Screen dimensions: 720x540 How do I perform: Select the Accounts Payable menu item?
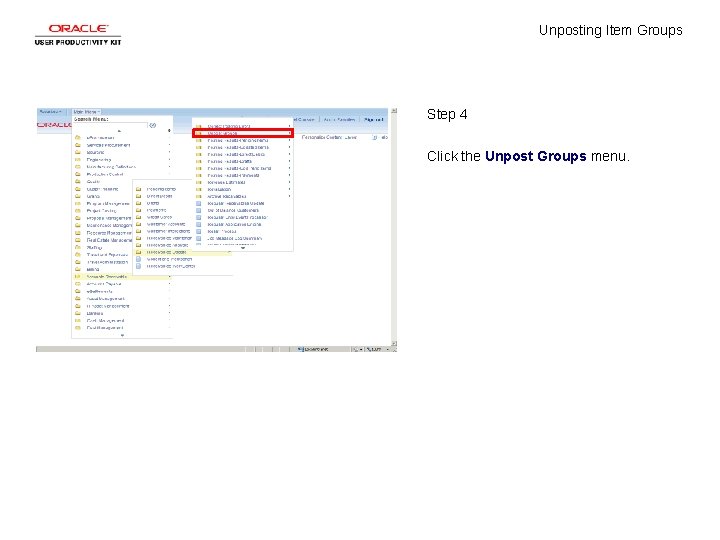(x=104, y=284)
